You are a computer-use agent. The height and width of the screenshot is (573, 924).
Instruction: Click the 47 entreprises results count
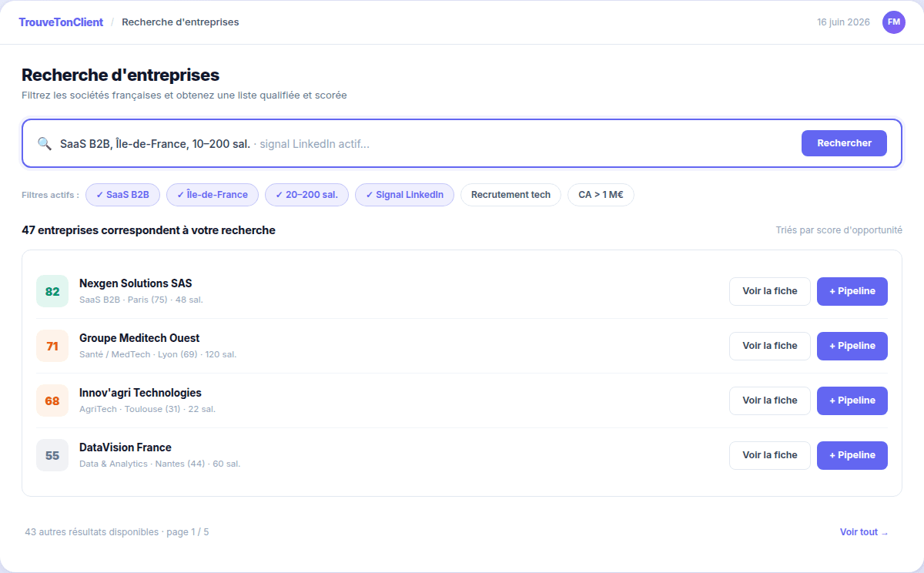click(x=149, y=230)
